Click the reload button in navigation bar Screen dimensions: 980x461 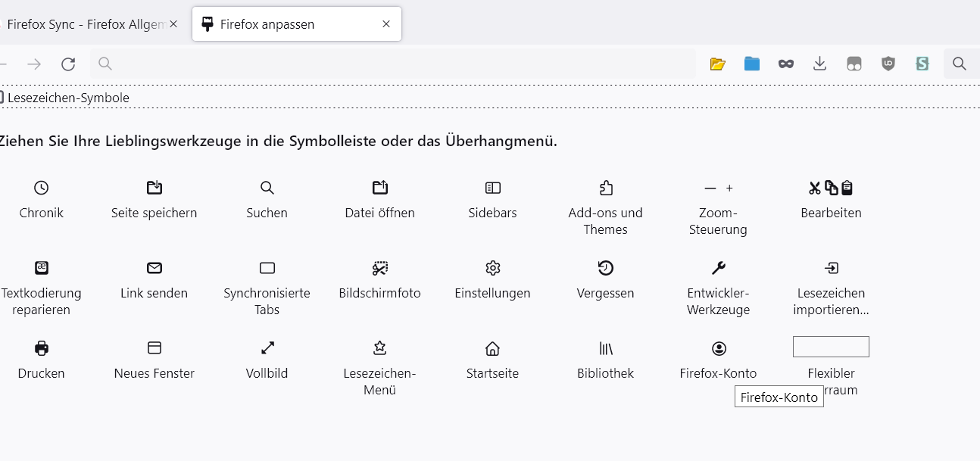tap(68, 64)
